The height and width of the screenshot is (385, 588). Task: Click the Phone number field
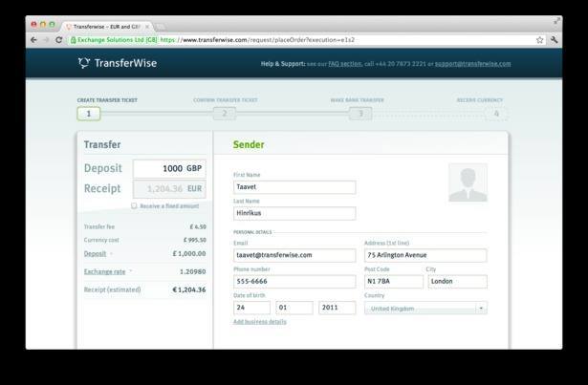point(294,282)
